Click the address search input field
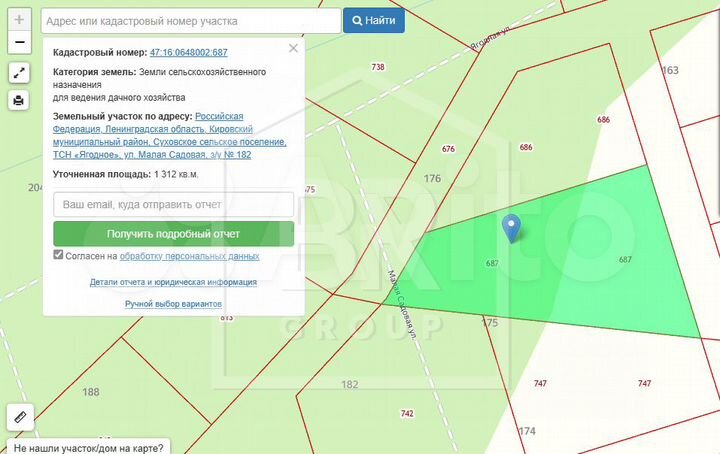 tap(190, 20)
